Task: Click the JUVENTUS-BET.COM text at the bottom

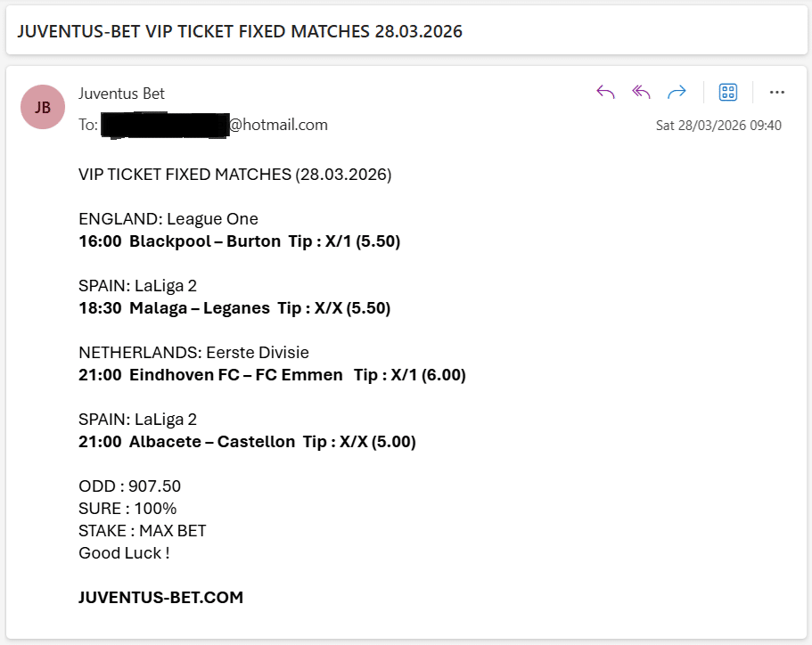Action: (160, 597)
